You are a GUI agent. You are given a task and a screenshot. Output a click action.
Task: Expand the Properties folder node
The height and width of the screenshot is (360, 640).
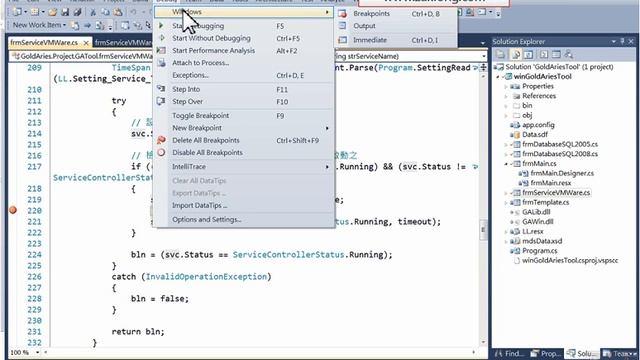[x=506, y=87]
